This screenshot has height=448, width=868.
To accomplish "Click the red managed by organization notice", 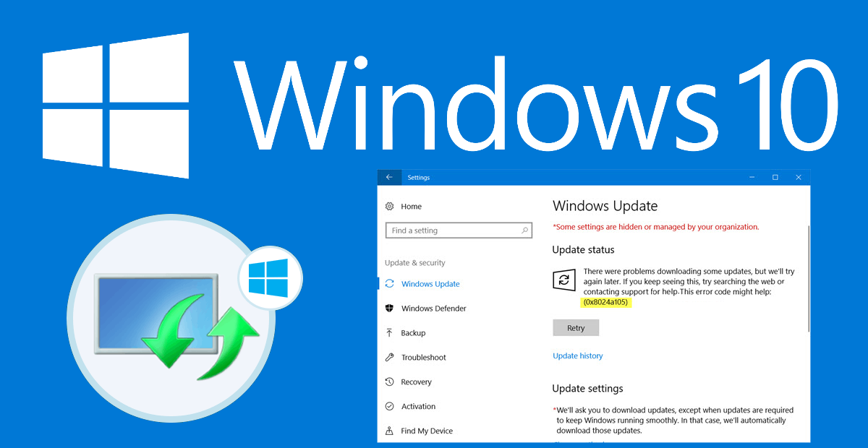I will [x=656, y=227].
